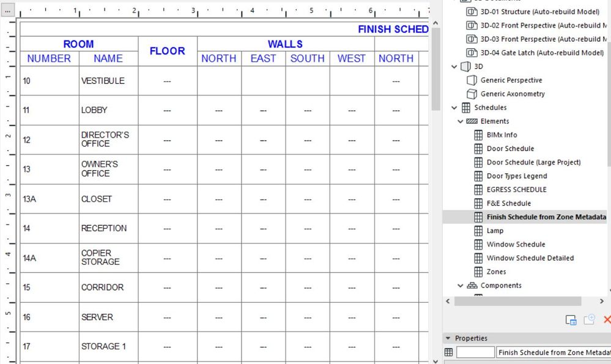Collapse the Elements group
Image resolution: width=611 pixels, height=364 pixels.
tap(460, 121)
